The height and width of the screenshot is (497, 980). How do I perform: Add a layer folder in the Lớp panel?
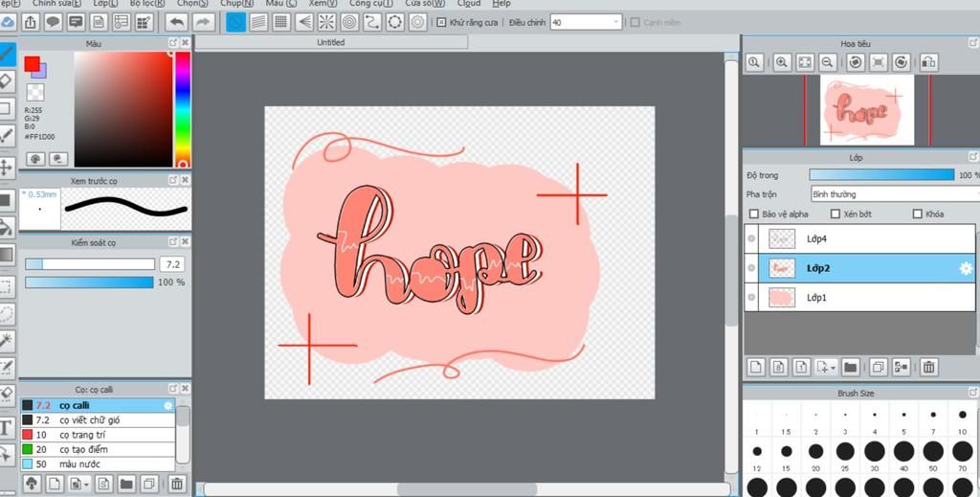point(850,367)
